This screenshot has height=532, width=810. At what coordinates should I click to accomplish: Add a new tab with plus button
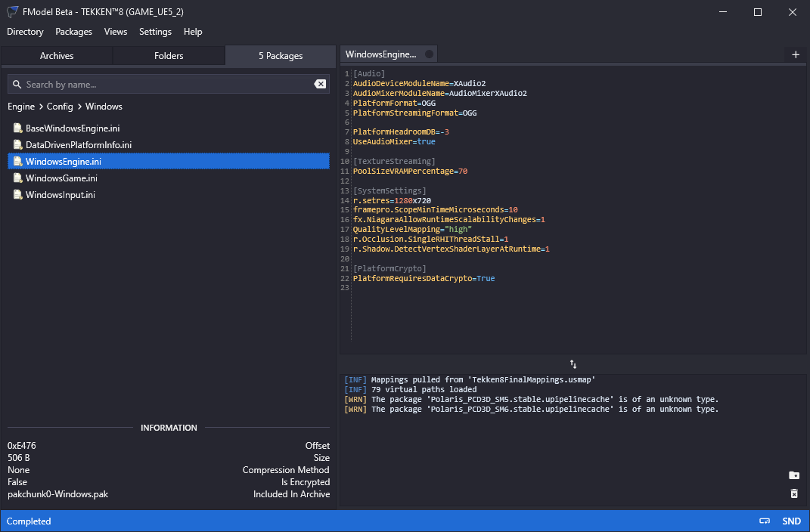[x=796, y=54]
